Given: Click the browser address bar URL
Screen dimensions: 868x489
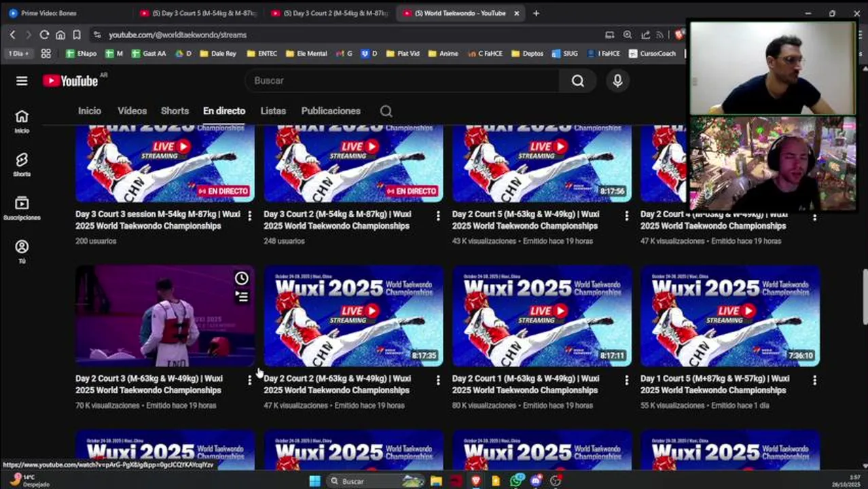Looking at the screenshot, I should pyautogui.click(x=177, y=35).
